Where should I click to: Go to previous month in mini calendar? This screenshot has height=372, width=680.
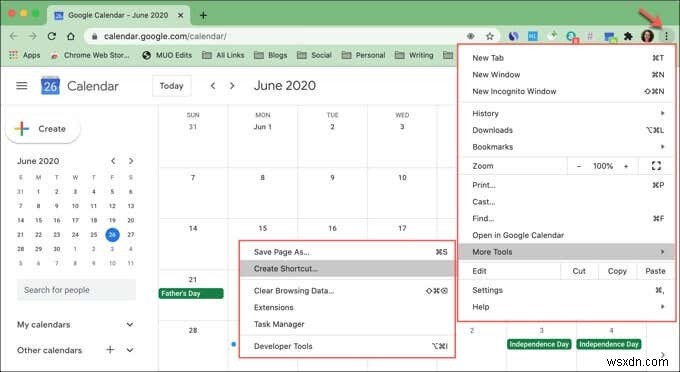point(113,161)
